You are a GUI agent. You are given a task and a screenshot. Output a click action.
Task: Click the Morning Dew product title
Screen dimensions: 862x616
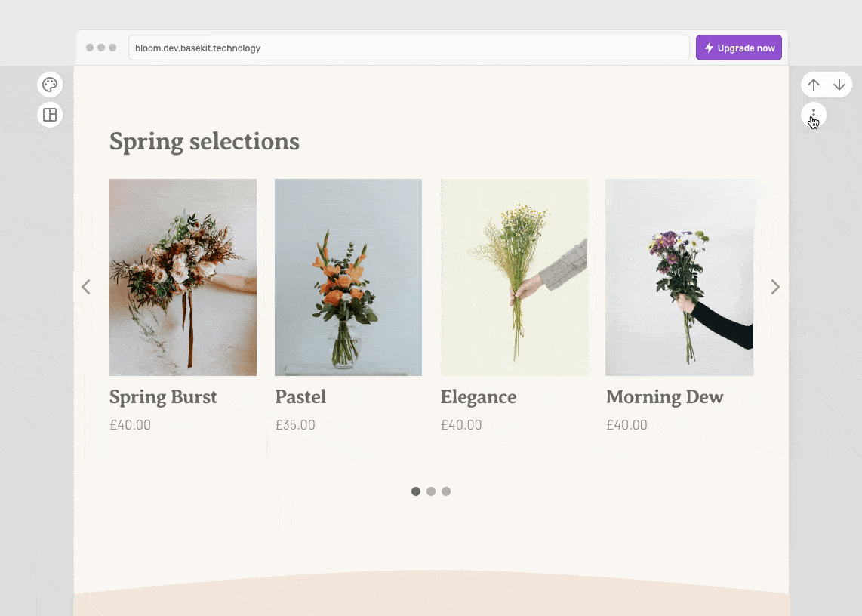click(664, 397)
